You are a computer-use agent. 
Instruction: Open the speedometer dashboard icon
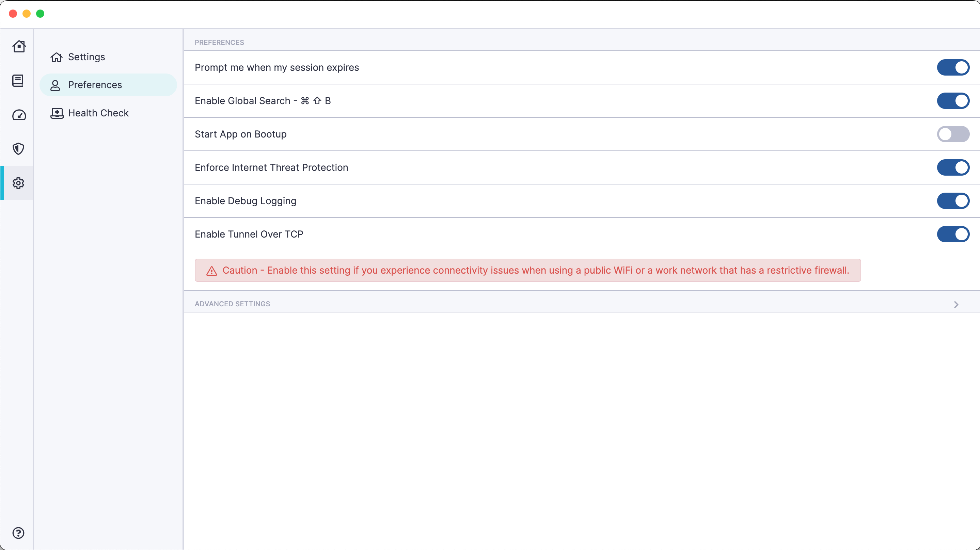[19, 115]
